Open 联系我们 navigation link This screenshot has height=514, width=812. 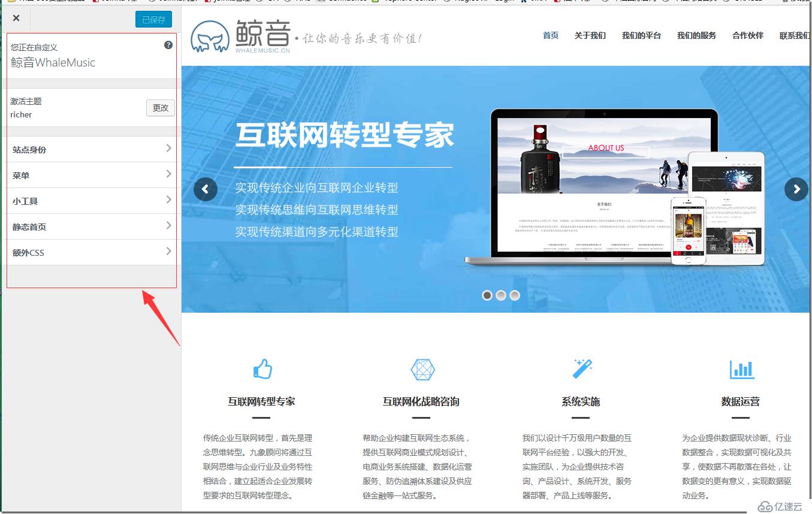pyautogui.click(x=795, y=35)
